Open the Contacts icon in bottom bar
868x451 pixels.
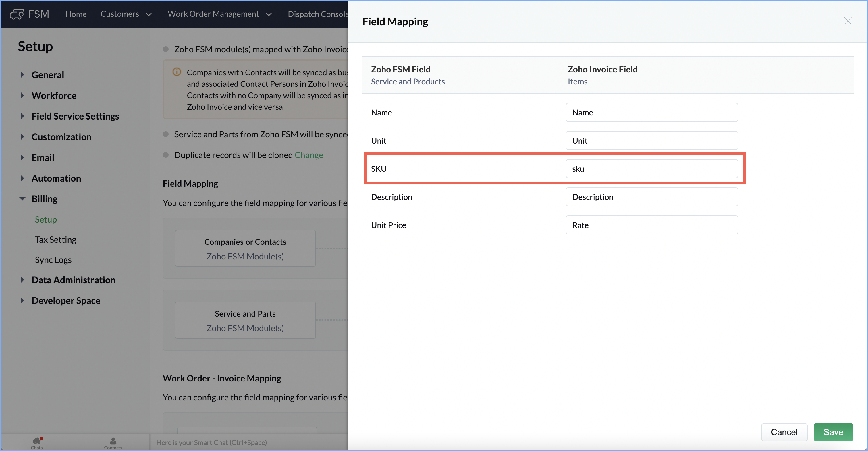pos(113,442)
